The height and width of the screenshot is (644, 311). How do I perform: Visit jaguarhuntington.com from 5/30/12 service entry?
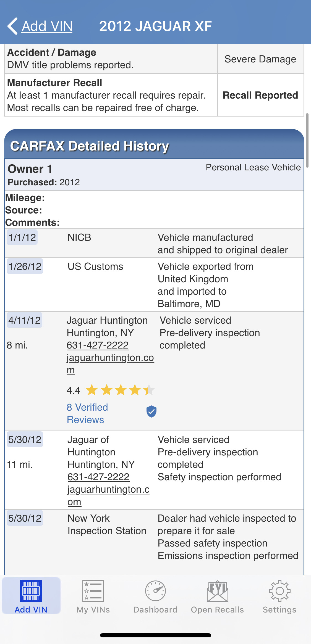click(108, 490)
